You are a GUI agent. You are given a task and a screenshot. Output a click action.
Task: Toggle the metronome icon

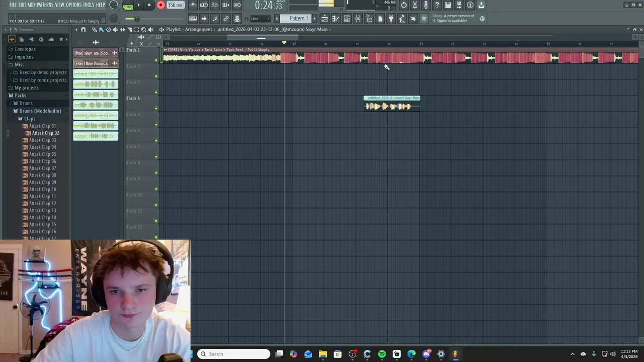(x=193, y=5)
